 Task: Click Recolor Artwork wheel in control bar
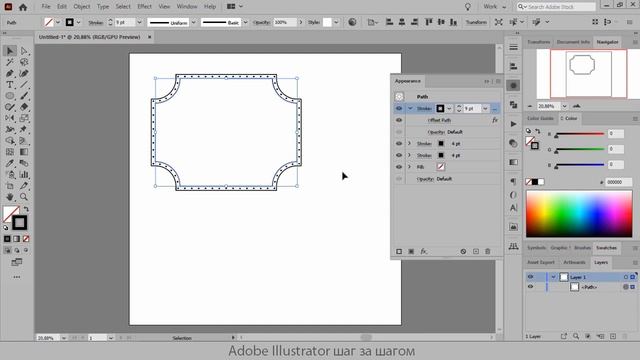tap(352, 22)
